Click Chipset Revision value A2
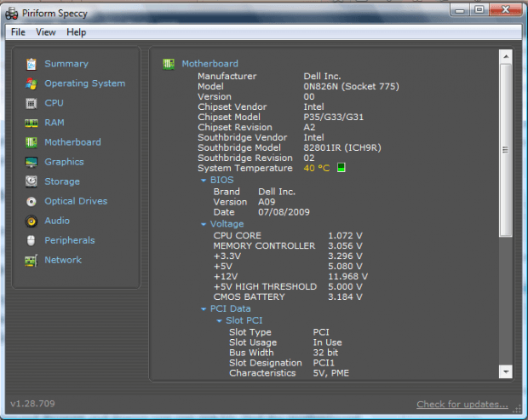Image resolution: width=528 pixels, height=420 pixels. click(309, 127)
